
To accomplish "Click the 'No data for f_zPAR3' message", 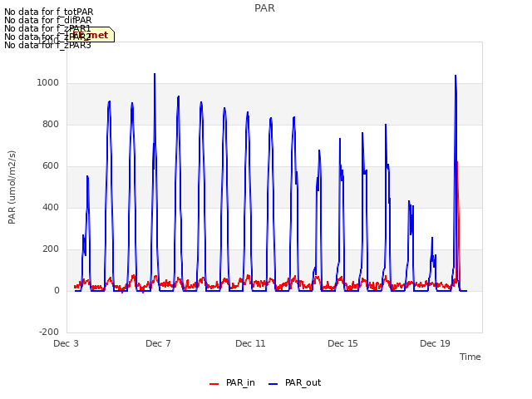I will (x=48, y=45).
